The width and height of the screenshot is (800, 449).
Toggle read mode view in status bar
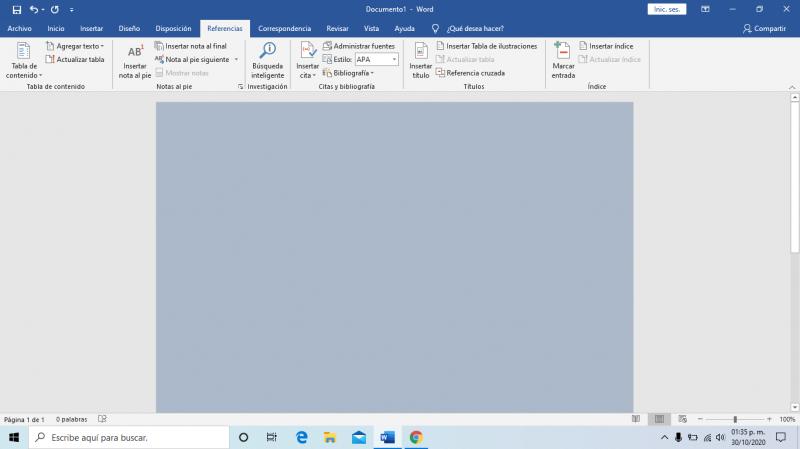coord(636,419)
